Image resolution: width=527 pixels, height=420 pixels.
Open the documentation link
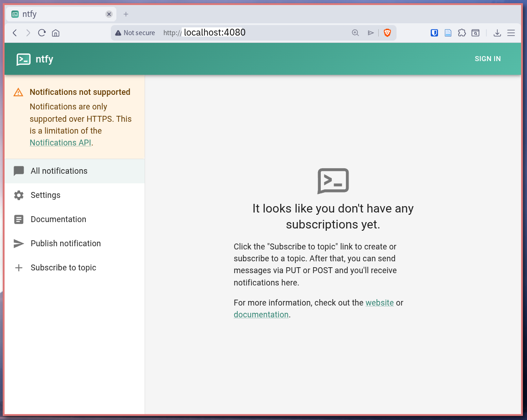click(261, 314)
